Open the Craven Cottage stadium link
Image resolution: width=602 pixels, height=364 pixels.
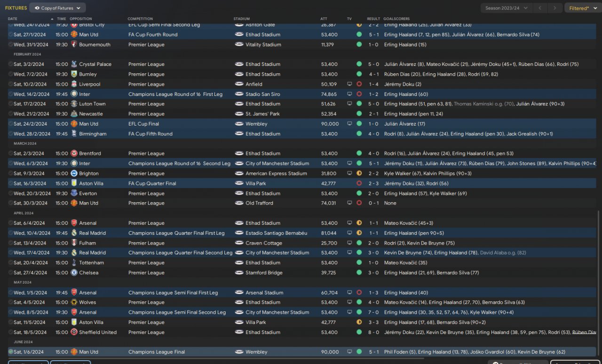tap(263, 243)
